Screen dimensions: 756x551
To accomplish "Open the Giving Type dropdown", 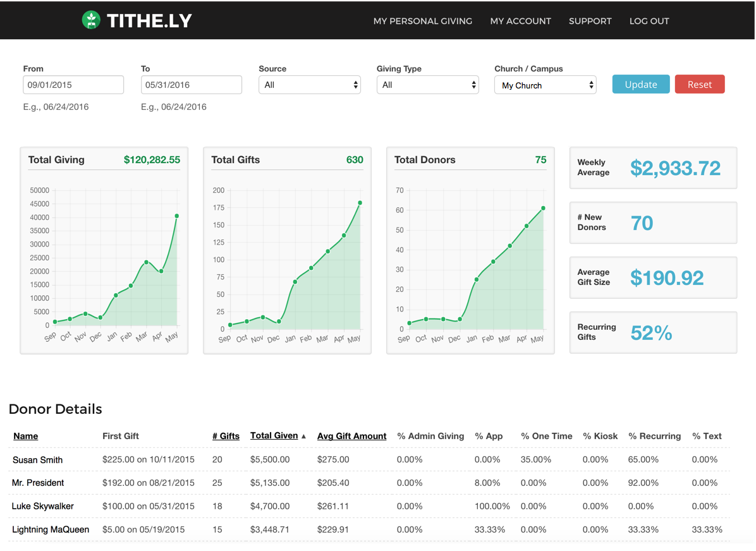I will tap(427, 84).
